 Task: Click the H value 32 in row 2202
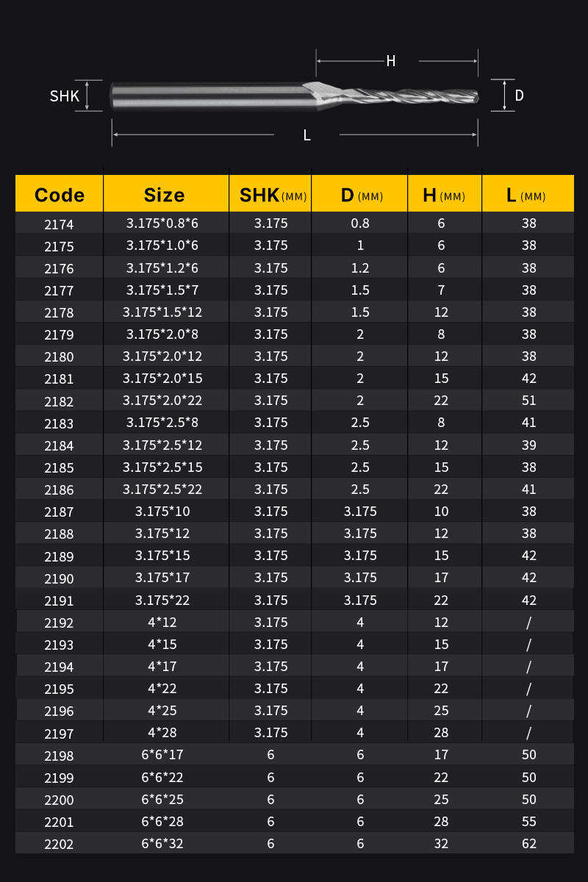[x=441, y=843]
